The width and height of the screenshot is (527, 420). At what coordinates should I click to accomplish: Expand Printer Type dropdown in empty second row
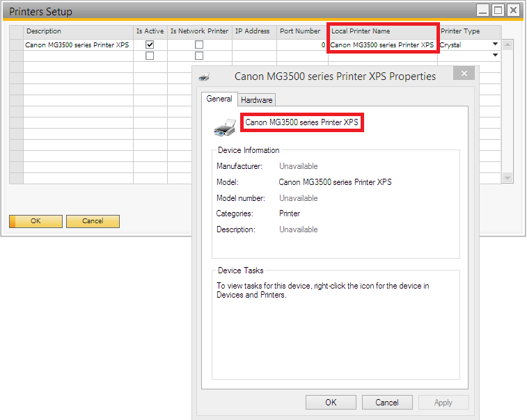click(495, 56)
